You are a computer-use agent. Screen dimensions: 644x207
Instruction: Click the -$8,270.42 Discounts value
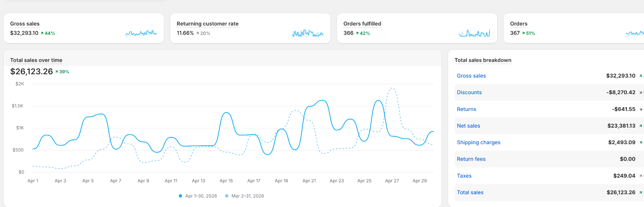pyautogui.click(x=621, y=92)
